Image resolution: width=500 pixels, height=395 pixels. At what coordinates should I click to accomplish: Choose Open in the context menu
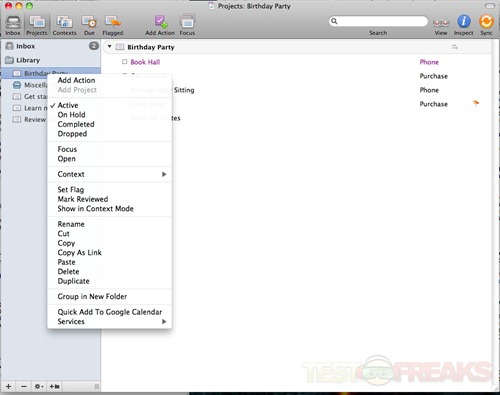coord(67,159)
